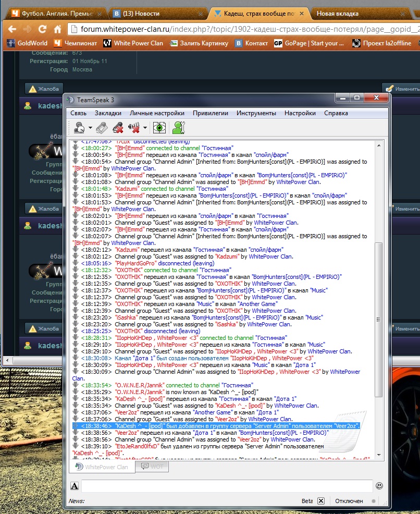
Task: Click the text formatting A icon
Action: [75, 486]
